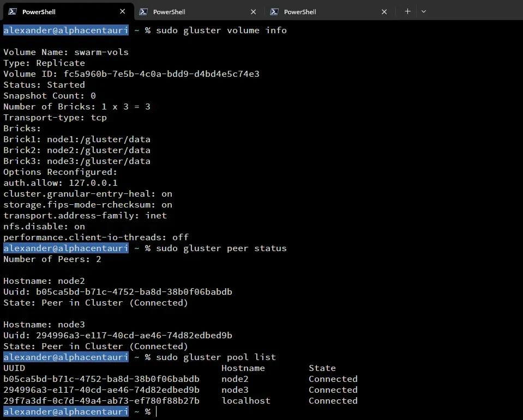
Task: Click the first tab's PowerShell icon
Action: click(12, 11)
